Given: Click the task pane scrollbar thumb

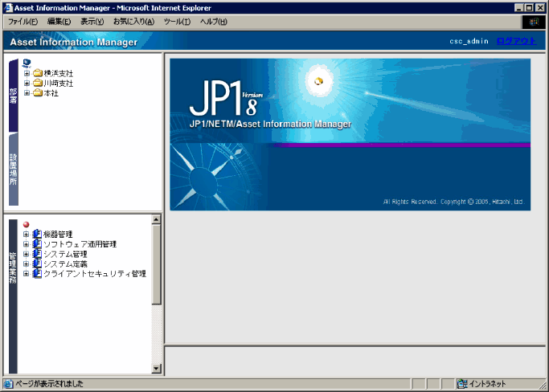Looking at the screenshot, I should [x=156, y=264].
